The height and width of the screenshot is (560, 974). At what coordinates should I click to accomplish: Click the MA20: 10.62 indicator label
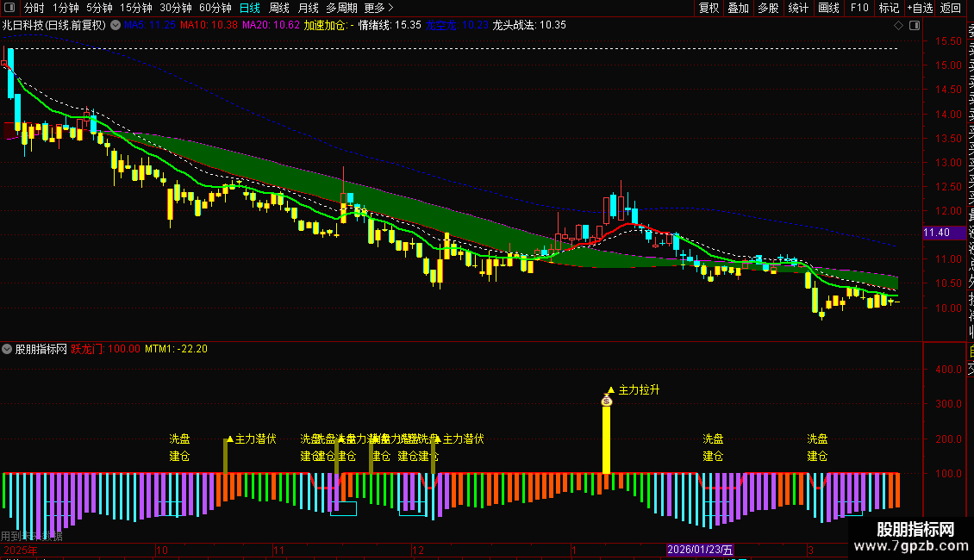(x=271, y=26)
